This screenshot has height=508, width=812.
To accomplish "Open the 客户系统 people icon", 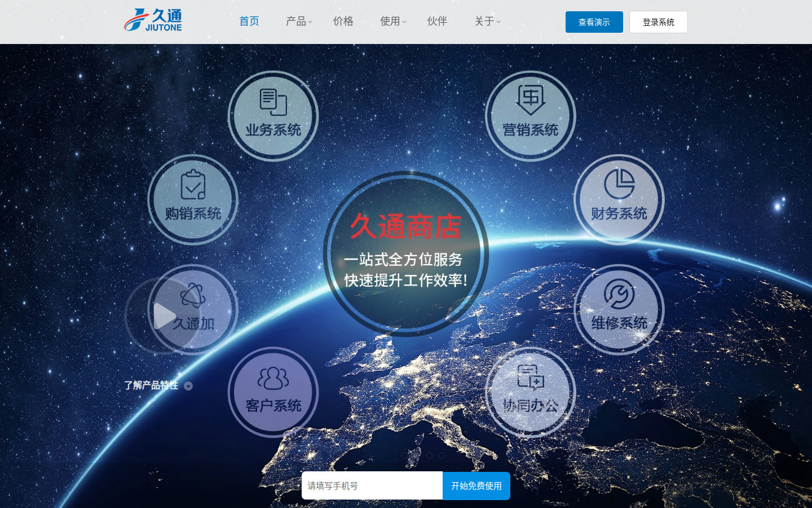I will pyautogui.click(x=273, y=392).
